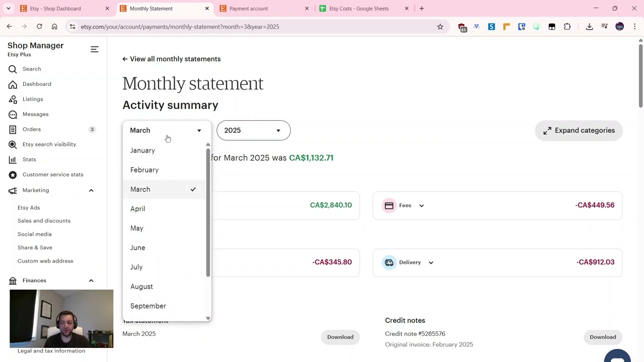Collapse the Marketing sidebar section

91,191
